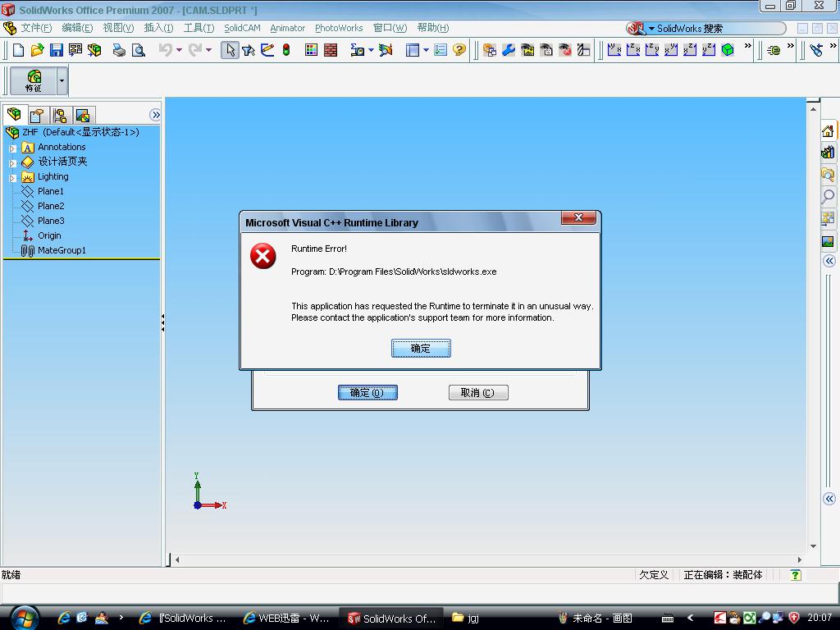Viewport: 840px width, 630px height.
Task: Click the printer icon
Action: (119, 50)
